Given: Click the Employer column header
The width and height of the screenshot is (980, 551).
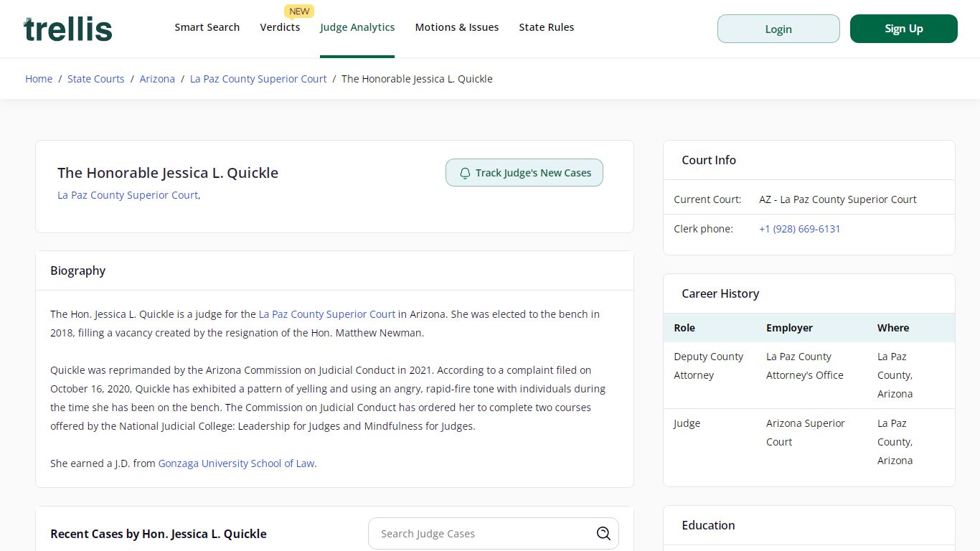Looking at the screenshot, I should point(789,328).
